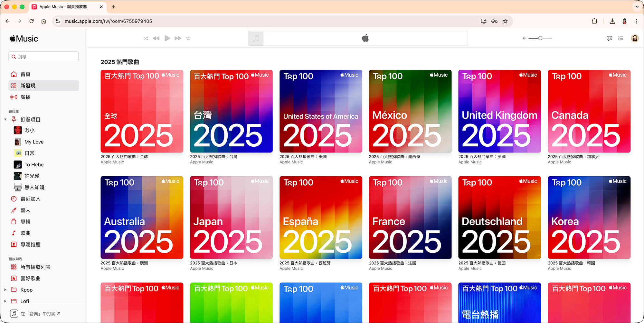Open 專輯 albums from the sidebar
644x323 pixels.
pyautogui.click(x=14, y=221)
